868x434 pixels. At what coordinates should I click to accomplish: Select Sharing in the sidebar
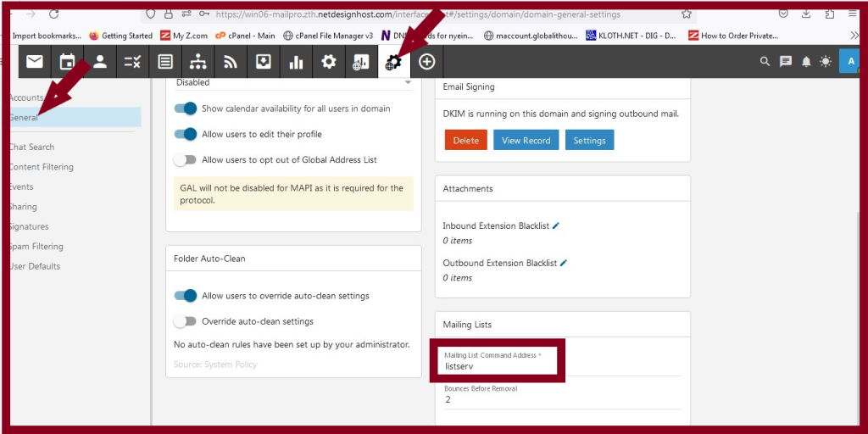(23, 207)
